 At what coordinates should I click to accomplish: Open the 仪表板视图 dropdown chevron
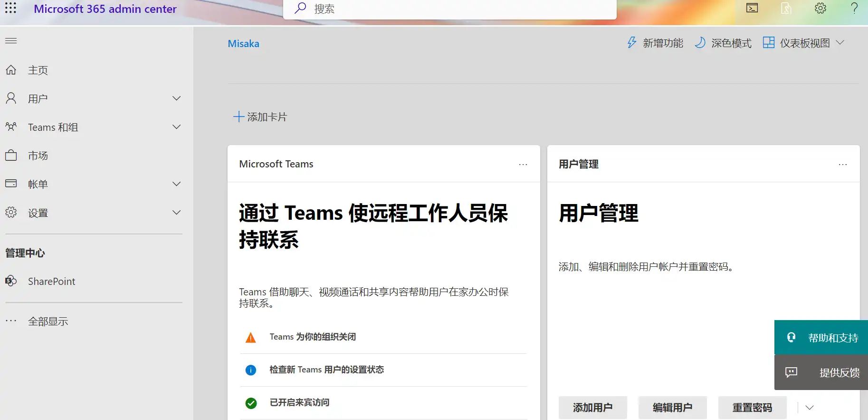tap(840, 42)
